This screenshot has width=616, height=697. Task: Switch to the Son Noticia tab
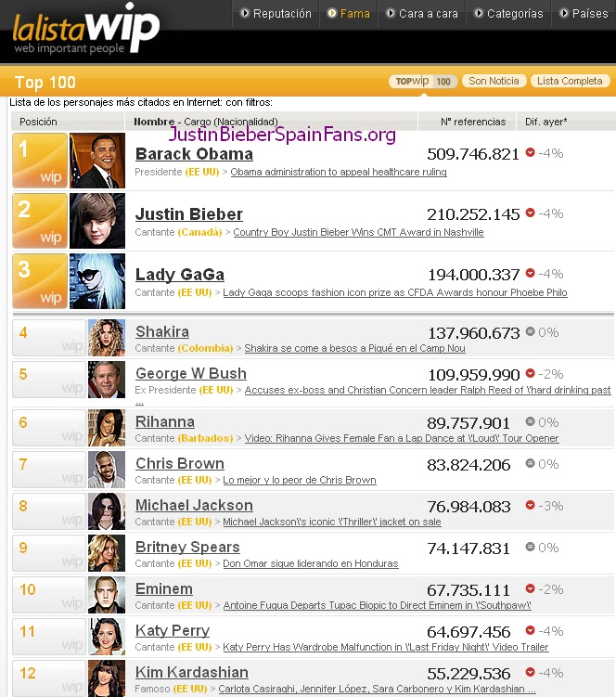coord(494,81)
